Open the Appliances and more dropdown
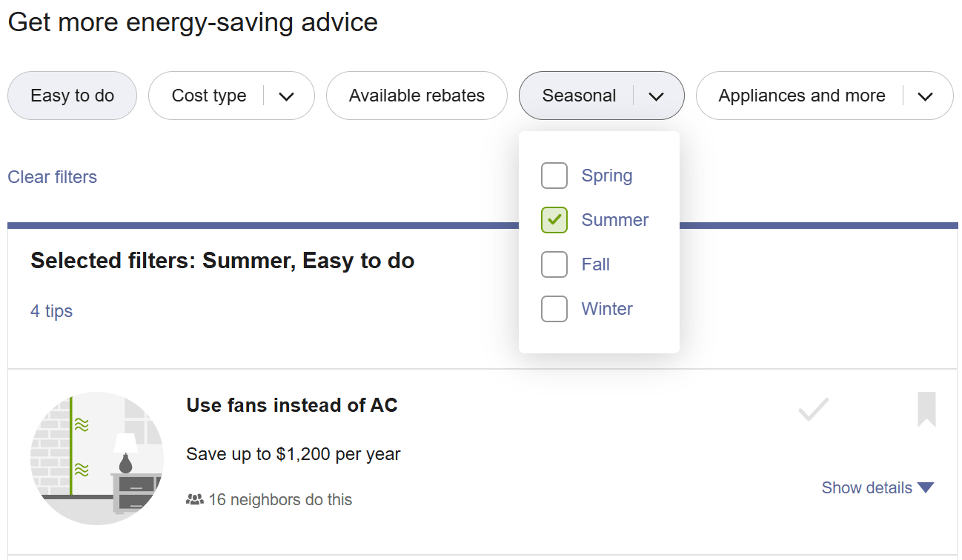The width and height of the screenshot is (962, 560). point(926,96)
